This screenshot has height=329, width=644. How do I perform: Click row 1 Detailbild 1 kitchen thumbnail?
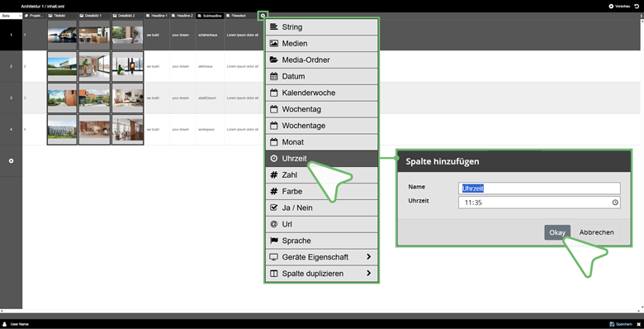tap(94, 35)
